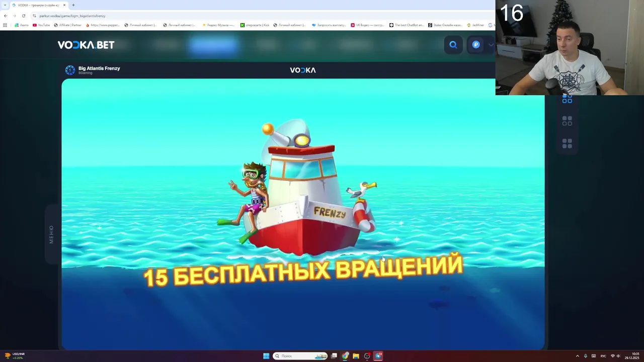Switch the РУС keyboard language indicator
This screenshot has width=644, height=362.
tap(603, 356)
